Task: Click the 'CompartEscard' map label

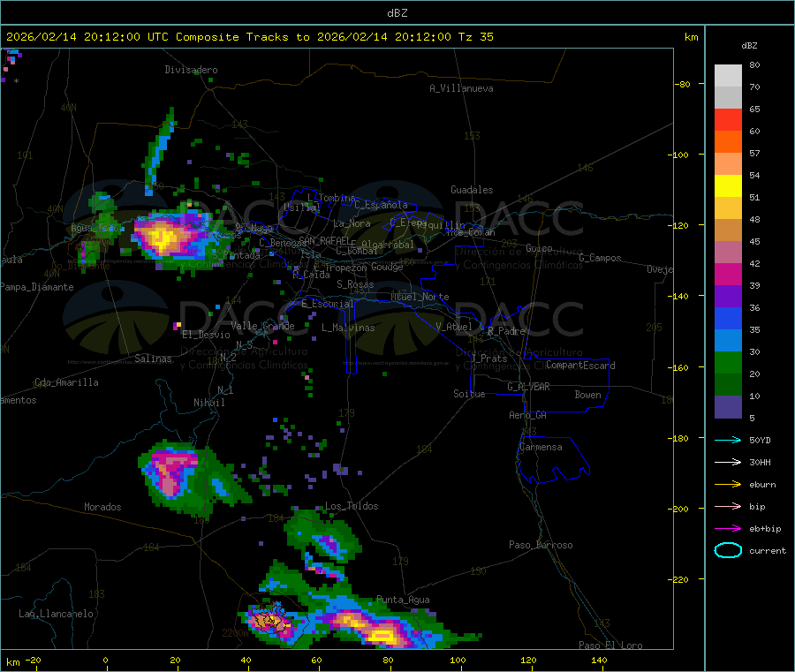Action: pos(580,366)
